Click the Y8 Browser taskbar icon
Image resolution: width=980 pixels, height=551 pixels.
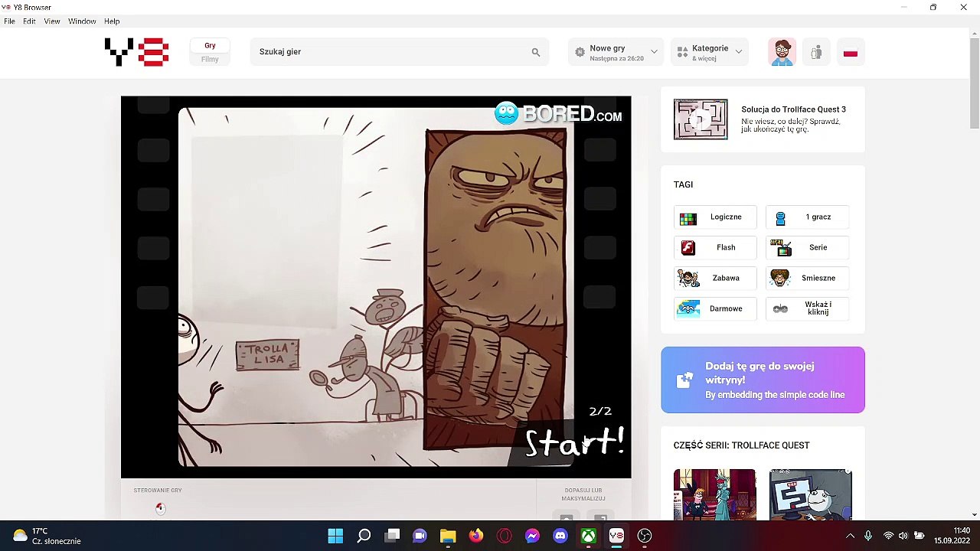(616, 536)
